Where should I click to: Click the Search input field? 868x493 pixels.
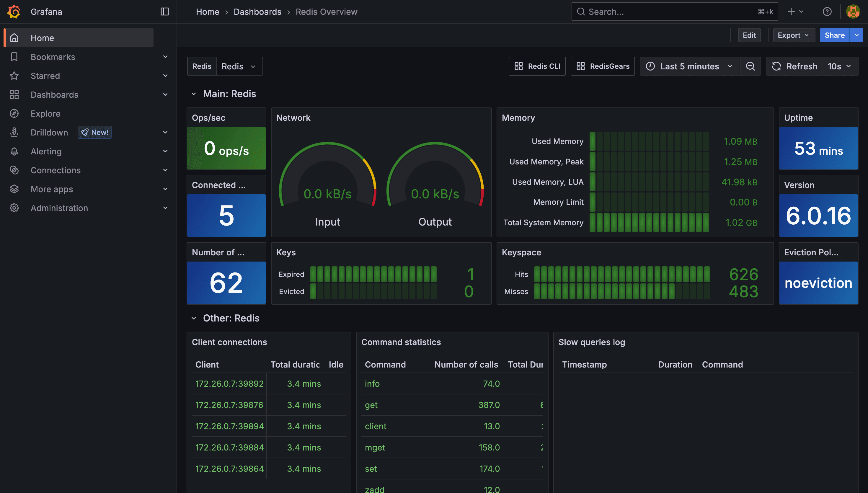click(x=674, y=12)
